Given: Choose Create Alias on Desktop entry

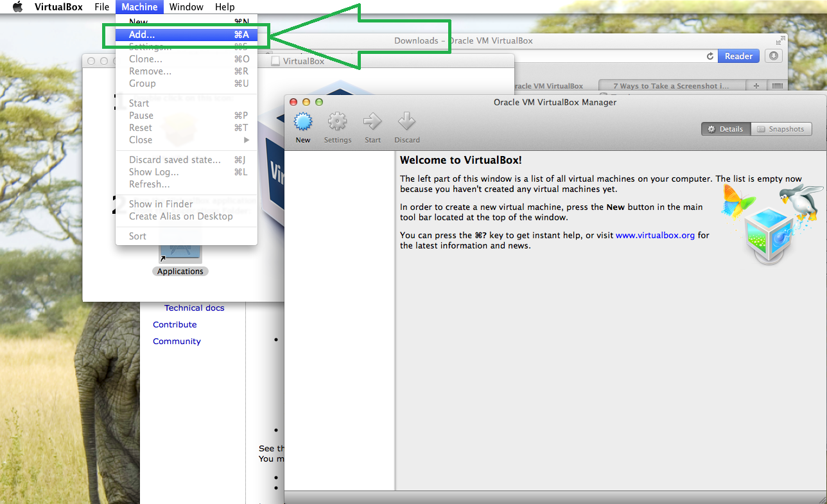Looking at the screenshot, I should 186,216.
